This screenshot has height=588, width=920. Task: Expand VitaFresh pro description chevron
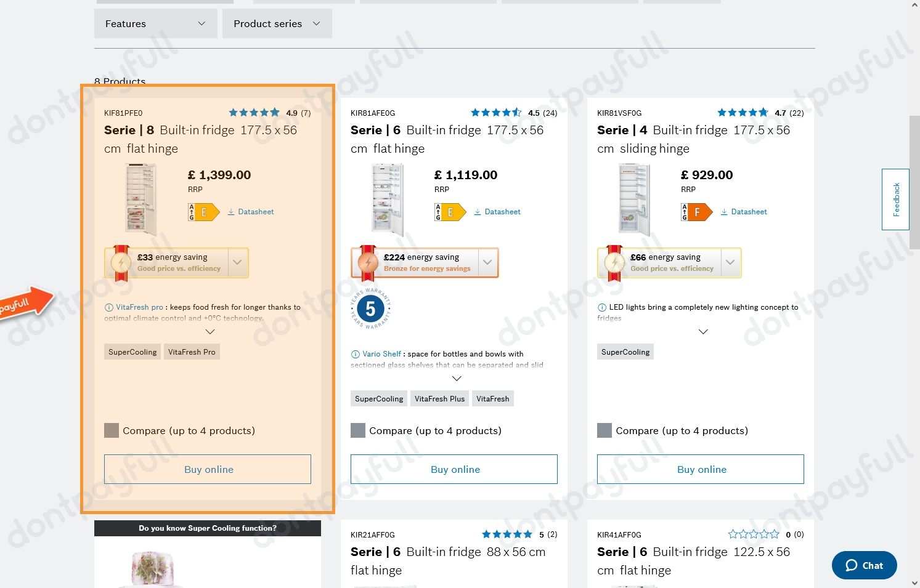point(210,332)
